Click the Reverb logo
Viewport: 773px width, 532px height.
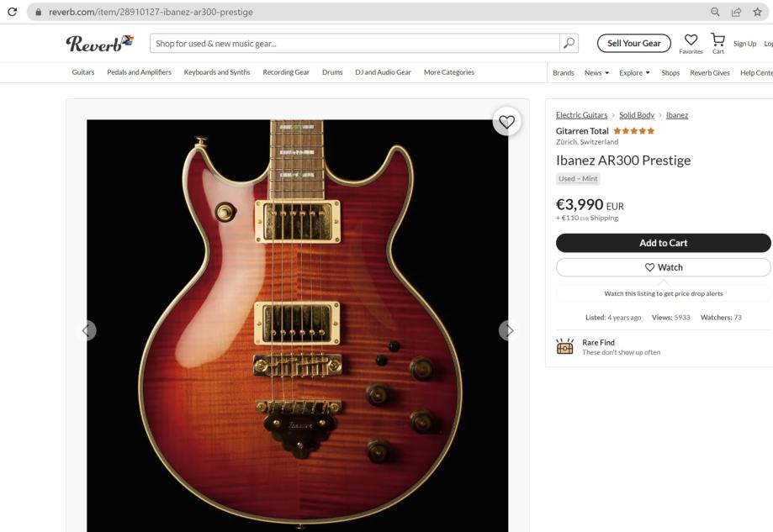tap(99, 44)
